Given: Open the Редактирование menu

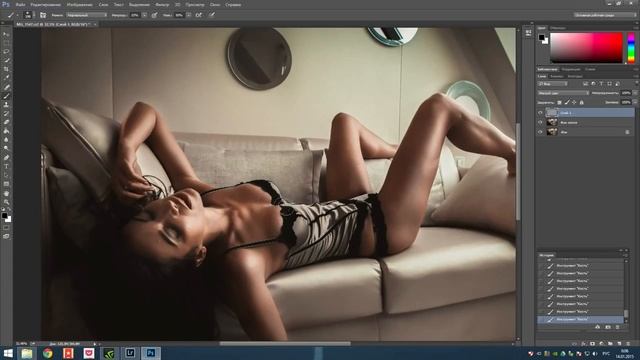Looking at the screenshot, I should pos(45,5).
